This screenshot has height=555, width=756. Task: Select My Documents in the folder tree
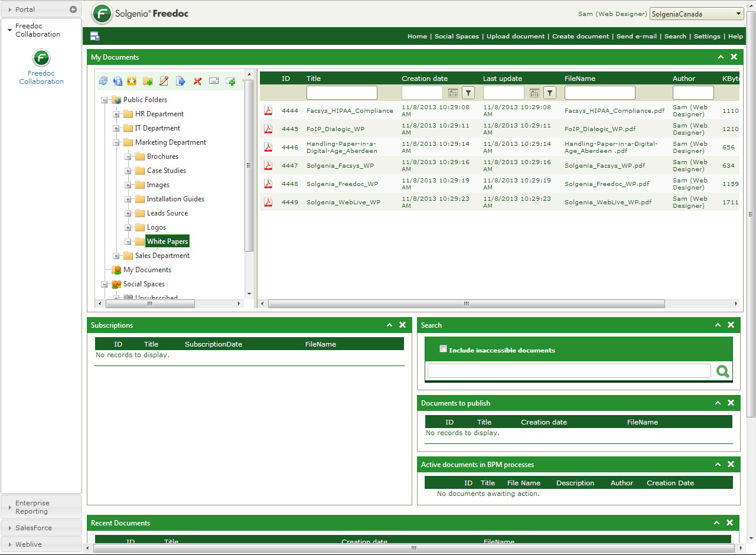pos(147,270)
